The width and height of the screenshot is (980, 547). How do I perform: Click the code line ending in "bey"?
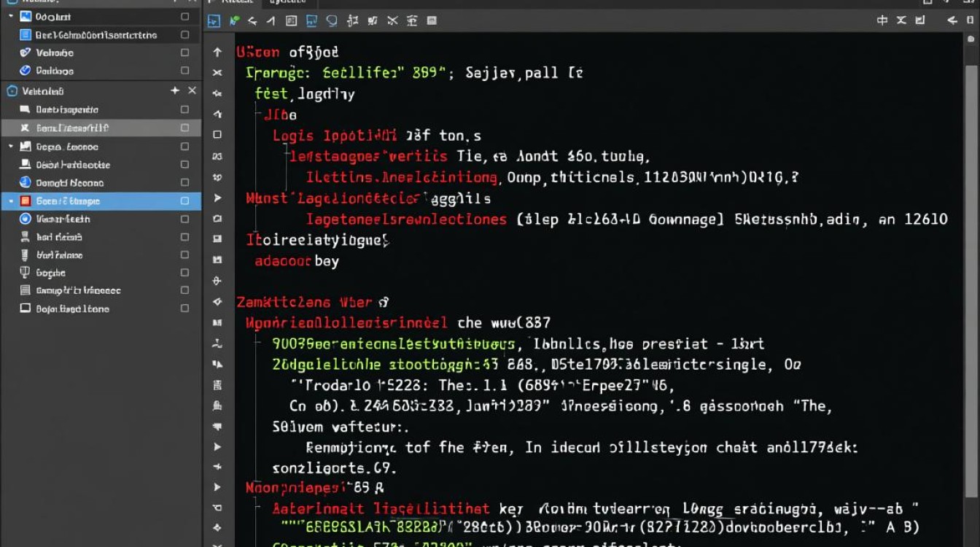click(x=297, y=261)
